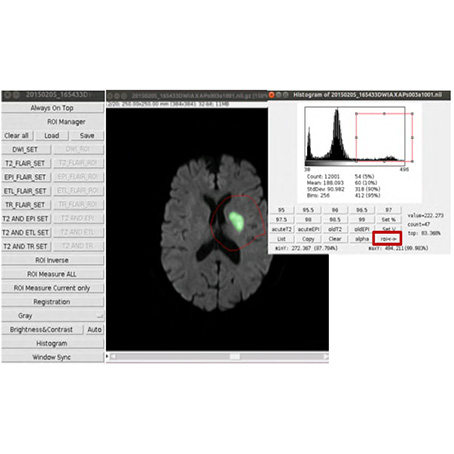Click the Clear all ROI button
The width and height of the screenshot is (454, 454).
17,136
